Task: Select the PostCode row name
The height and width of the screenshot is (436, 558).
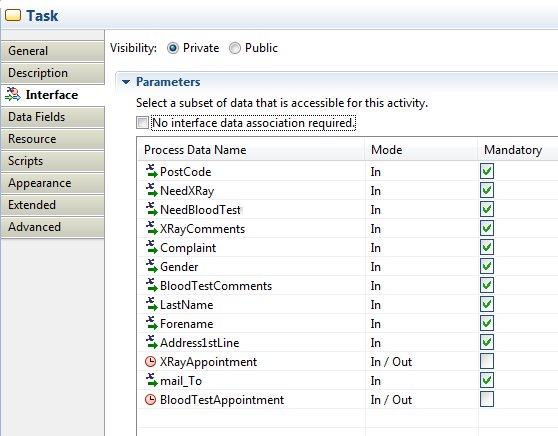Action: point(185,172)
